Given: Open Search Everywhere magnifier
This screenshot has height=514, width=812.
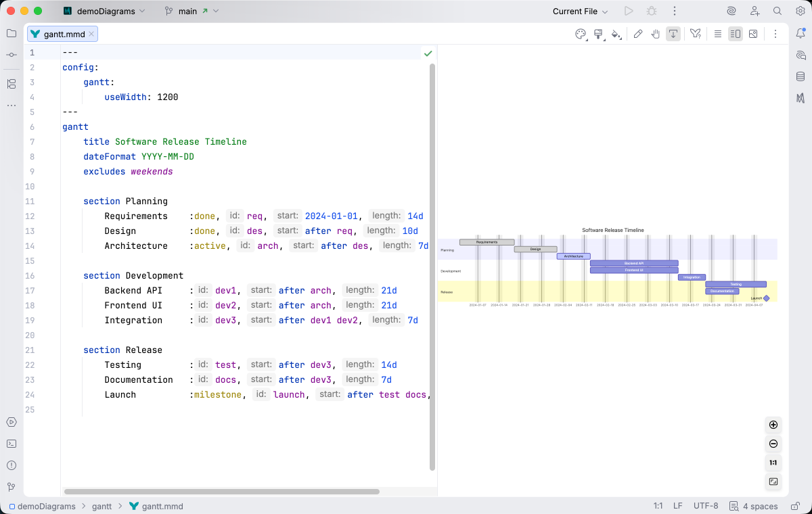Looking at the screenshot, I should click(777, 11).
